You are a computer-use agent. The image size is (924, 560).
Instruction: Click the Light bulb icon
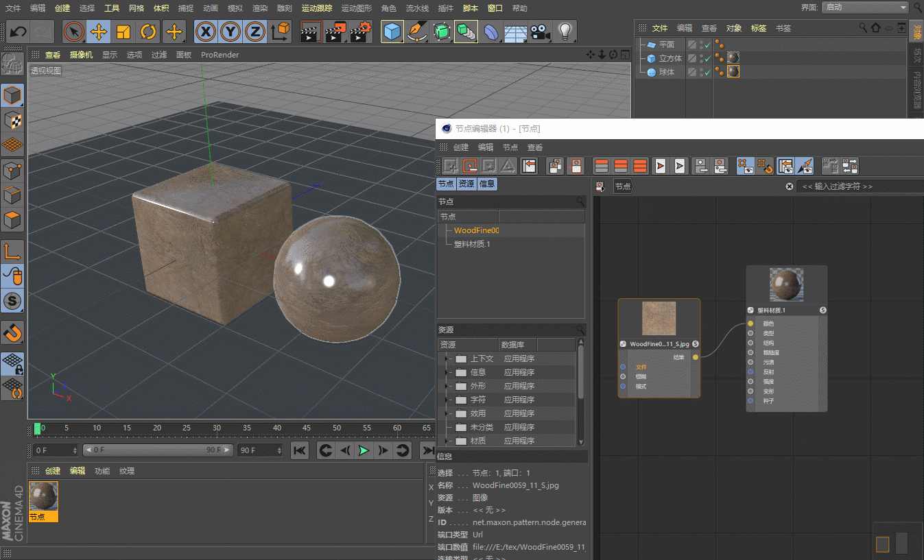tap(565, 32)
